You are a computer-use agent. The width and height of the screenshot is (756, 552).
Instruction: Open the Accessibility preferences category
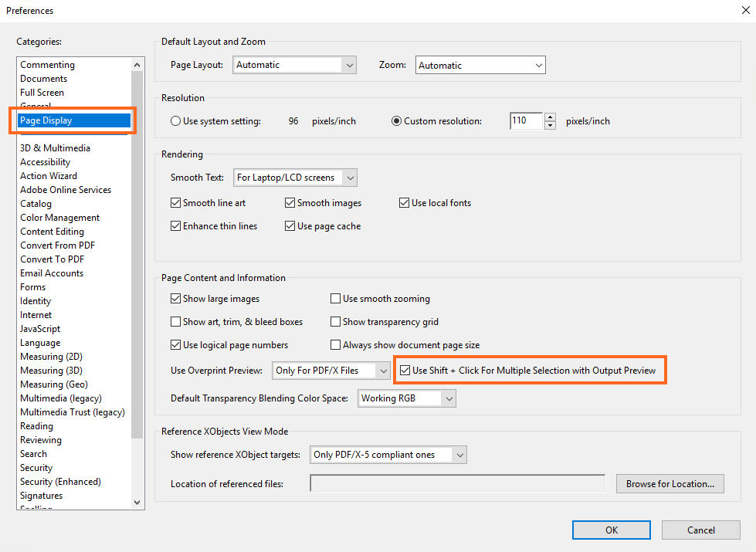click(45, 161)
